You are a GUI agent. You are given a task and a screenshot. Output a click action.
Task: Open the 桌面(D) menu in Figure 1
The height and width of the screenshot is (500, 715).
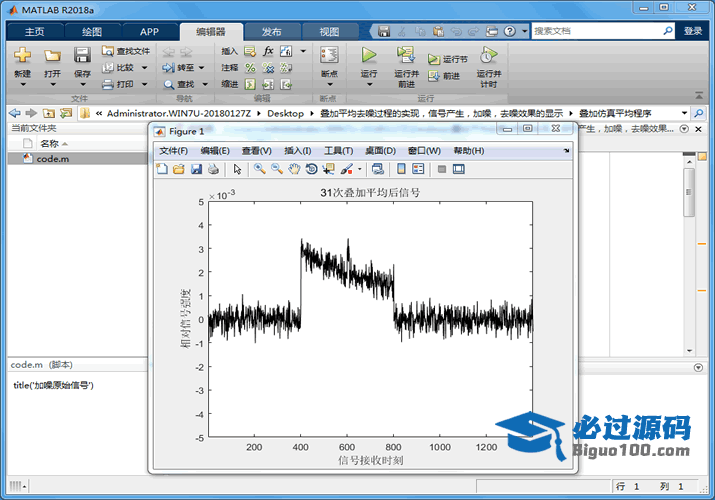(x=380, y=150)
